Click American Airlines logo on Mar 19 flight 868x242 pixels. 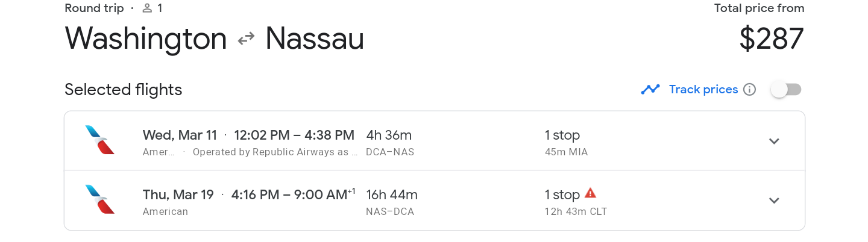100,200
